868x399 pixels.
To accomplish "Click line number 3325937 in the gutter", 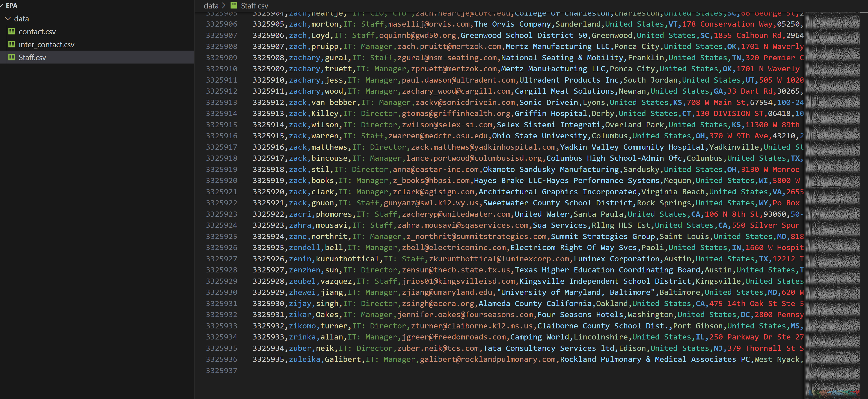I will pyautogui.click(x=221, y=370).
